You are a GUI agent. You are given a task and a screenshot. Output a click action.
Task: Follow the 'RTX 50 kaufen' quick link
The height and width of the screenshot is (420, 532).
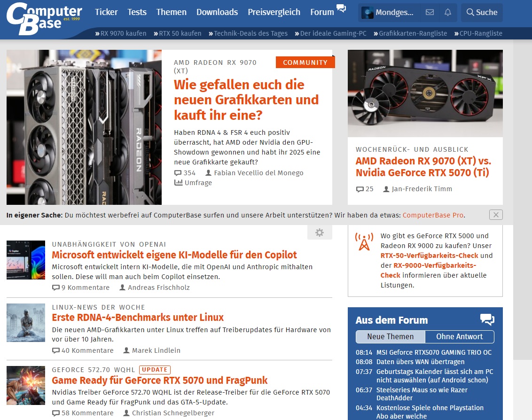178,33
